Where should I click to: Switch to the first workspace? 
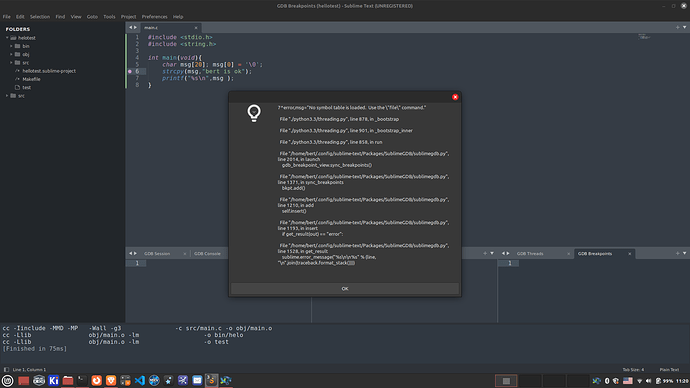click(x=506, y=381)
